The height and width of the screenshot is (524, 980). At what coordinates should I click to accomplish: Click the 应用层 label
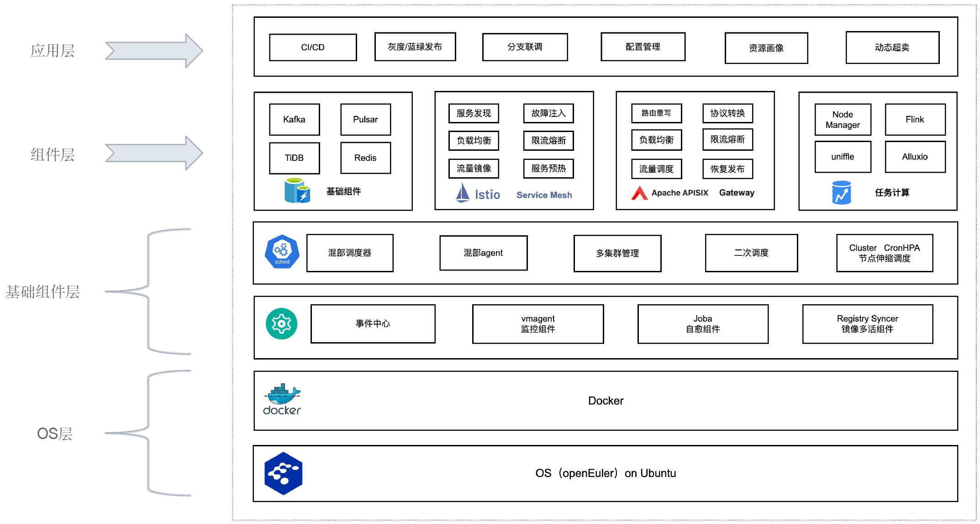(53, 51)
